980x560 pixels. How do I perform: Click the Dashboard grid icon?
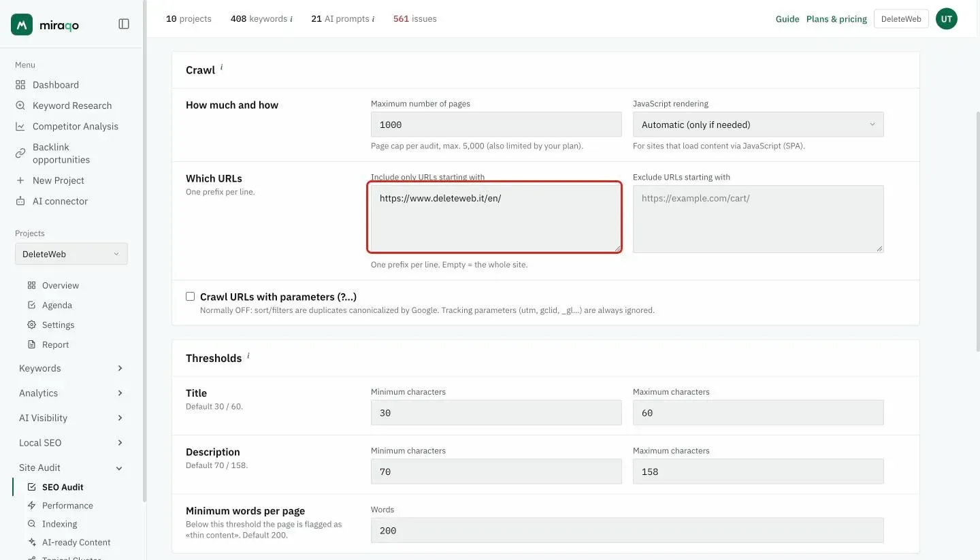coord(20,85)
